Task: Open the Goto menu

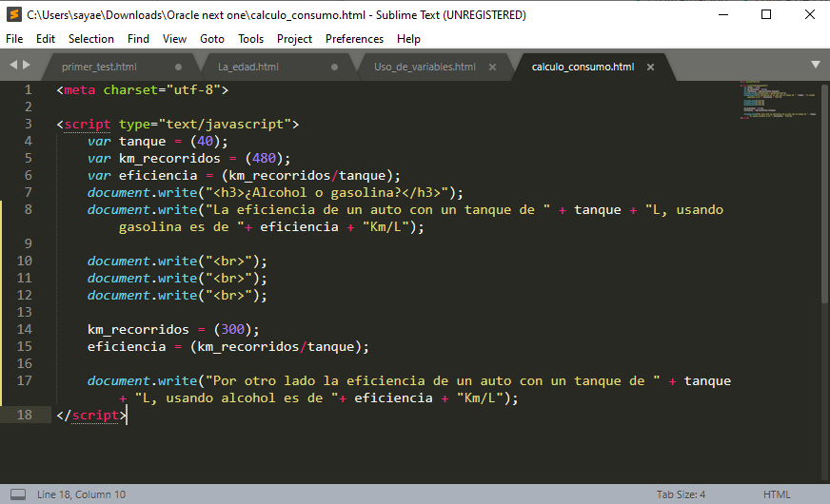Action: click(x=212, y=39)
